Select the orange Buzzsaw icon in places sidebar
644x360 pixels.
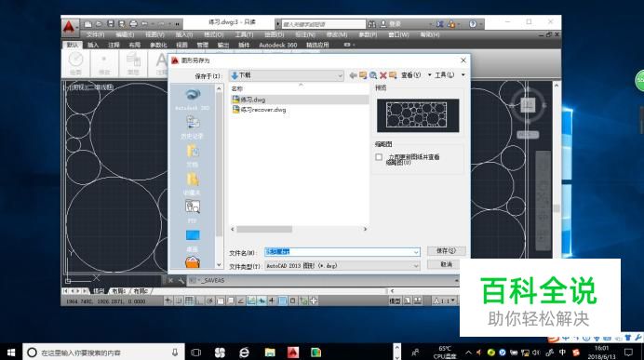click(193, 262)
